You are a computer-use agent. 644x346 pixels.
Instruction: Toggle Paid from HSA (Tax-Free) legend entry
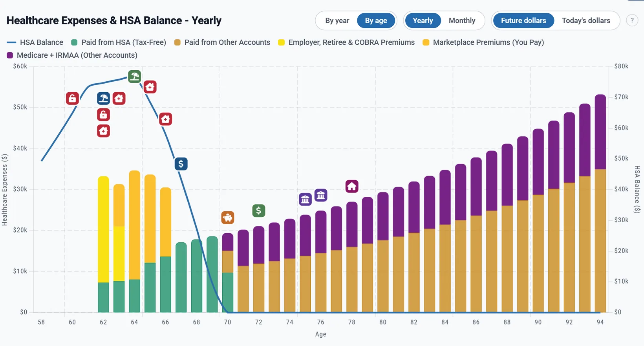(x=119, y=42)
